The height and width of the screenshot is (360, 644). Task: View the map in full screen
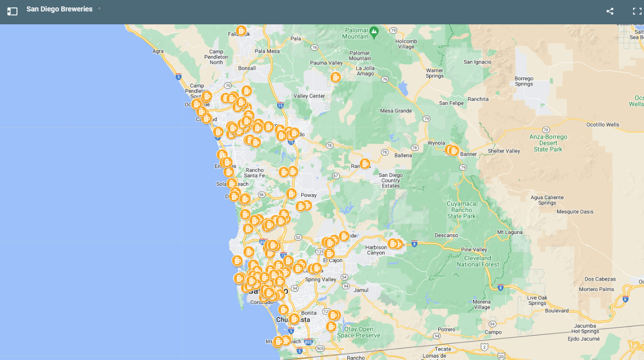coord(637,11)
